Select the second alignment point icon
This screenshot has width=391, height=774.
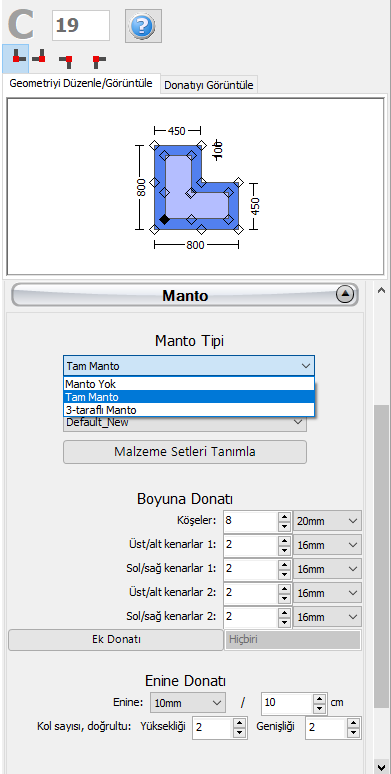(39, 58)
